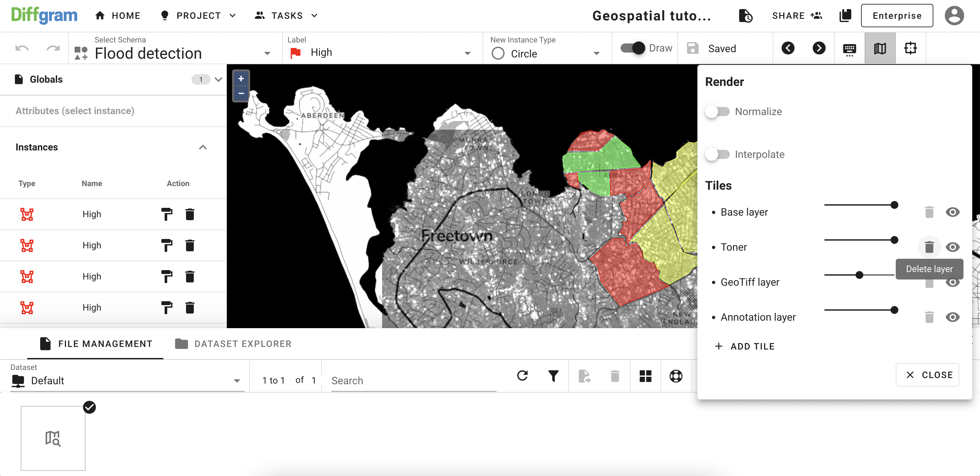The height and width of the screenshot is (476, 980).
Task: Open the Tasks menu
Action: tap(286, 16)
